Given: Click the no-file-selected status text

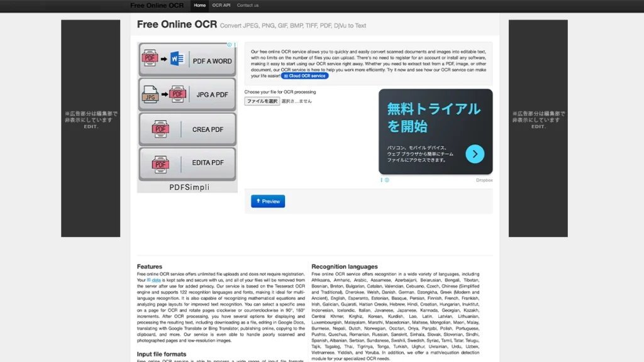Looking at the screenshot, I should click(x=297, y=101).
